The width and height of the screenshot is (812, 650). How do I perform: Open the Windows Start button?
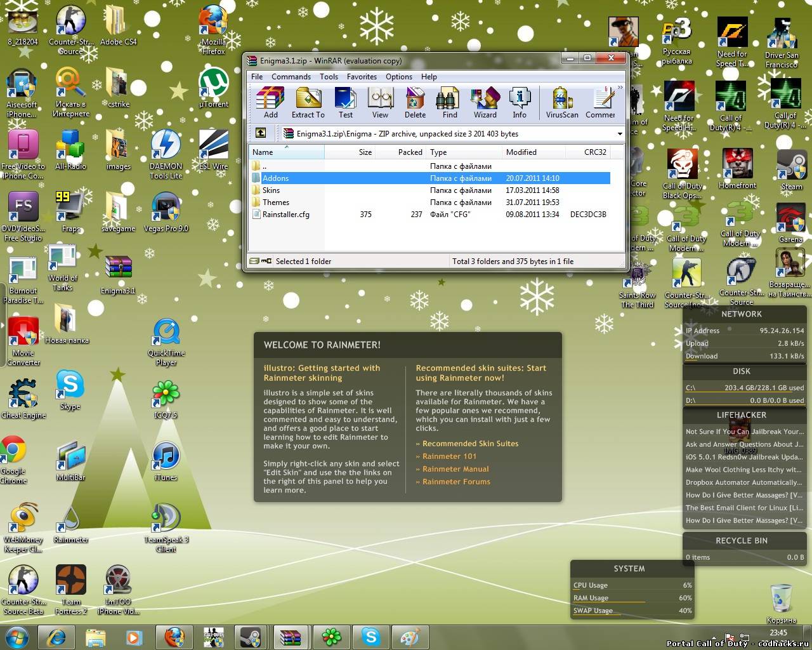(16, 637)
